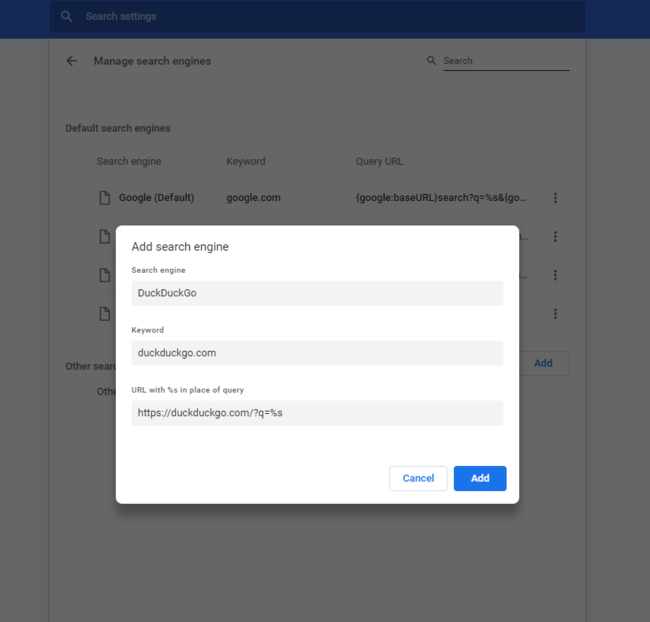Image resolution: width=650 pixels, height=622 pixels.
Task: Focus the Search engine name field containing DuckDuckGo
Action: [317, 293]
